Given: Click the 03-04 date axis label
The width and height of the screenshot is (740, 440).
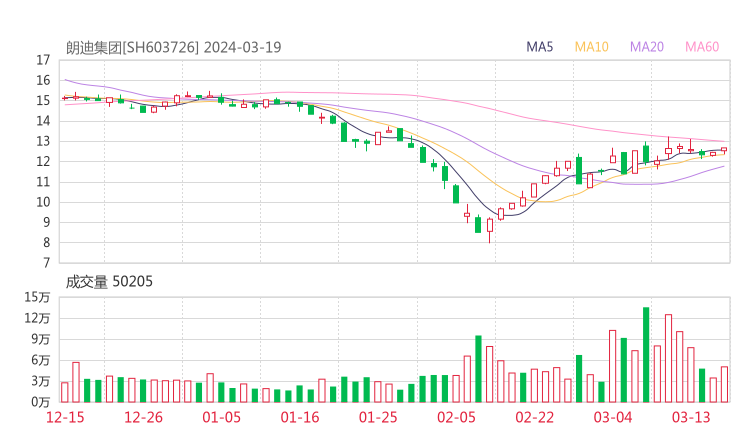Looking at the screenshot, I should (613, 417).
